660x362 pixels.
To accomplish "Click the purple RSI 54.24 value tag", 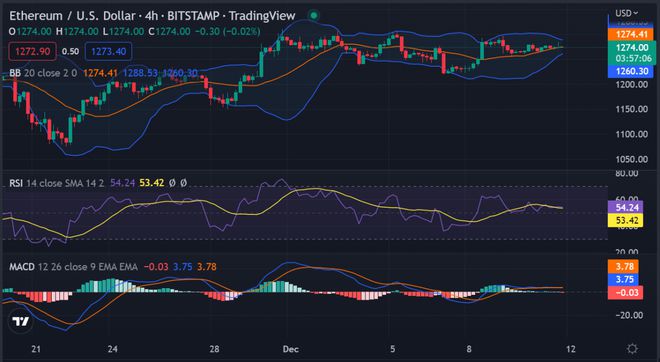I will coord(625,207).
